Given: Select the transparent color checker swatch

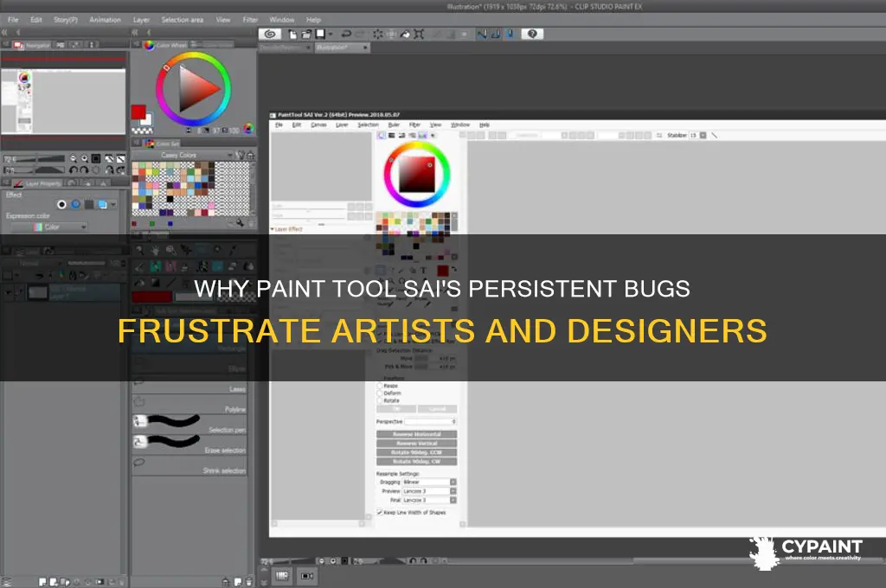Looking at the screenshot, I should [x=142, y=131].
